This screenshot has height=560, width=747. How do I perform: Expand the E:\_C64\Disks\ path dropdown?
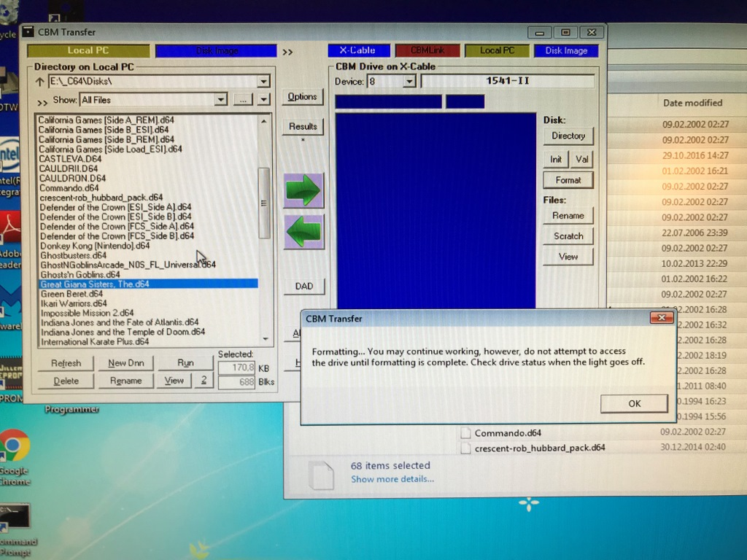click(263, 82)
